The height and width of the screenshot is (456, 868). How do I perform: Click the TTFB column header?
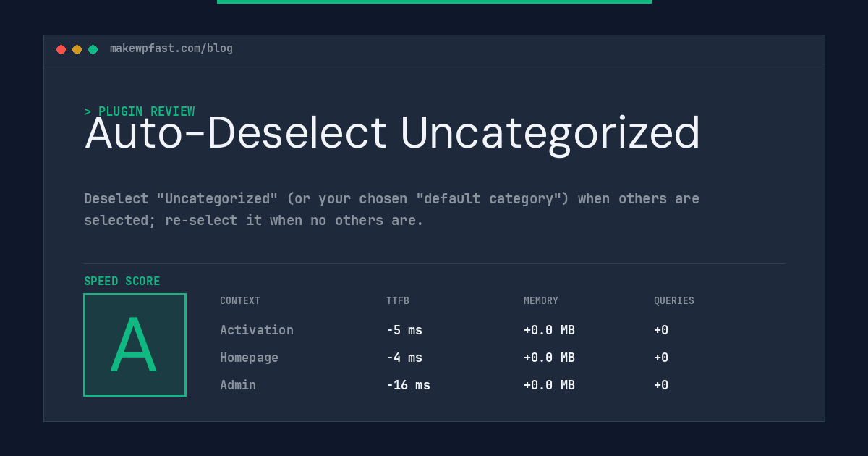(x=398, y=301)
